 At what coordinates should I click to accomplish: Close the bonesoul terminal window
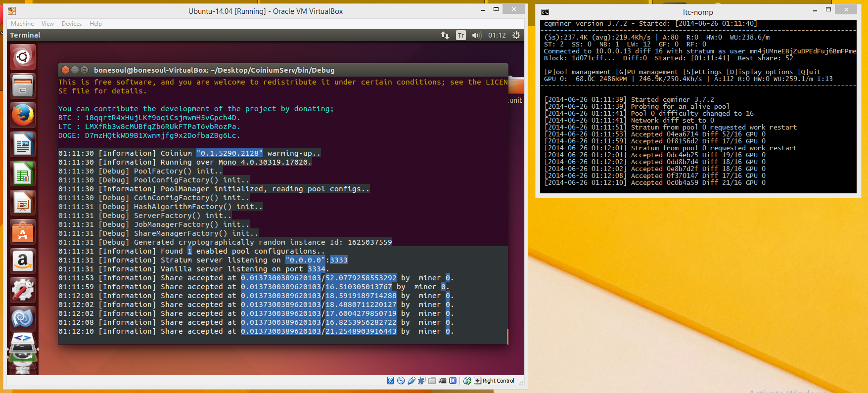(x=65, y=70)
